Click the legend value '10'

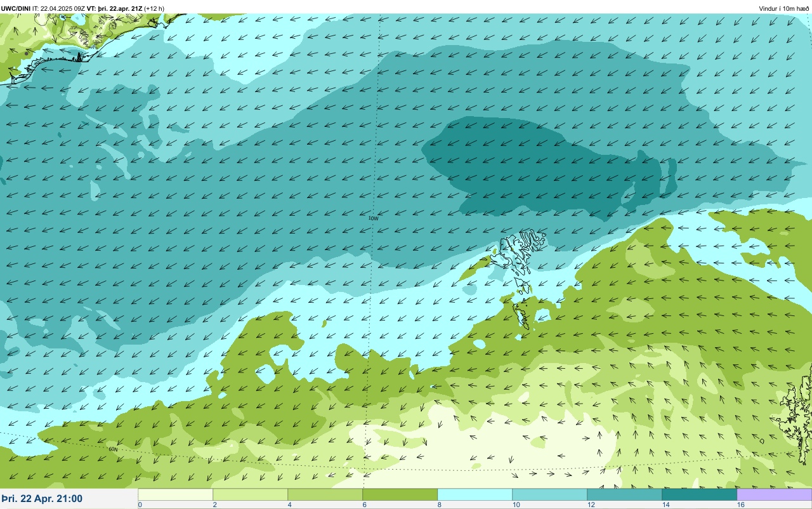516,505
